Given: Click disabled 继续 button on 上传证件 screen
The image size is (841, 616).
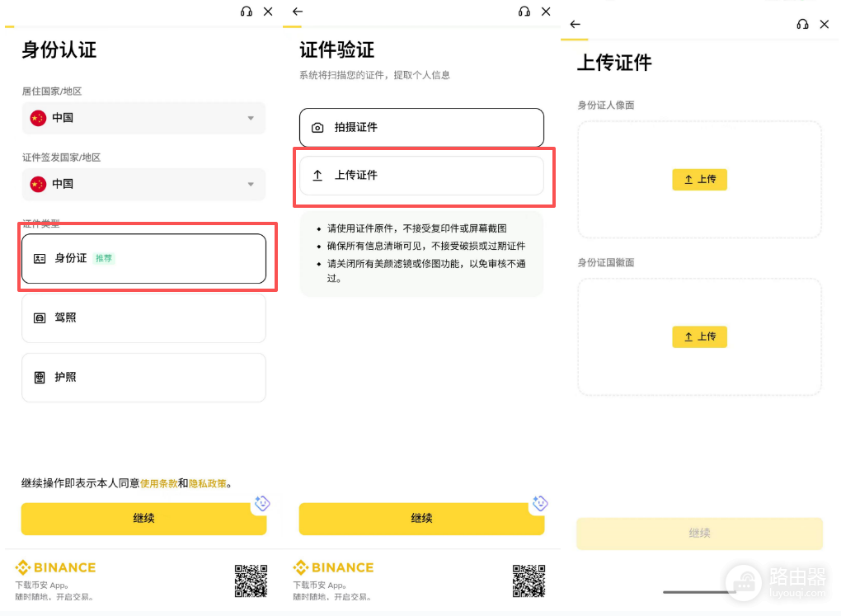Looking at the screenshot, I should [x=699, y=534].
